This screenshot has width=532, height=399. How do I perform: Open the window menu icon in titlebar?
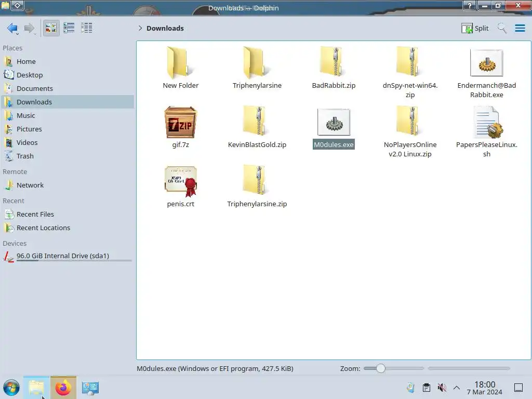tap(5, 5)
